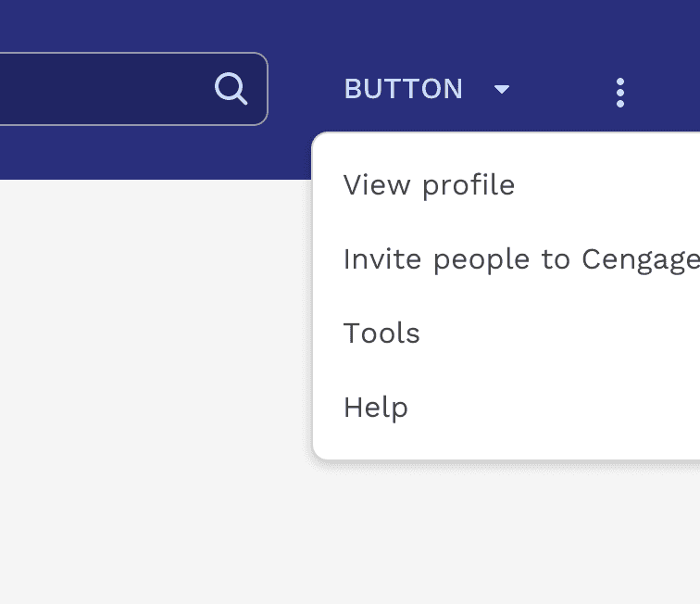Click the Tools option
Screen dimensions: 700x604
coord(381,333)
